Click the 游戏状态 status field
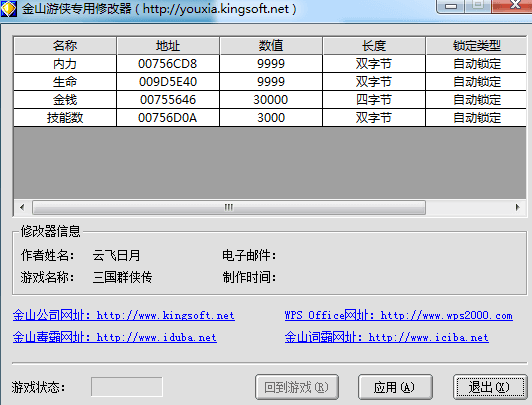Image resolution: width=532 pixels, height=405 pixels. click(x=127, y=387)
